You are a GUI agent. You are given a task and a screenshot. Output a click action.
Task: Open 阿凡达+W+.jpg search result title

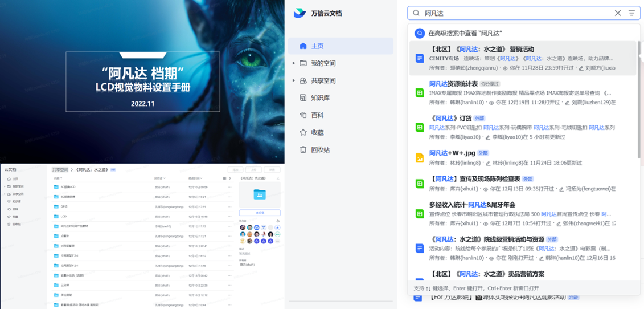pyautogui.click(x=452, y=153)
